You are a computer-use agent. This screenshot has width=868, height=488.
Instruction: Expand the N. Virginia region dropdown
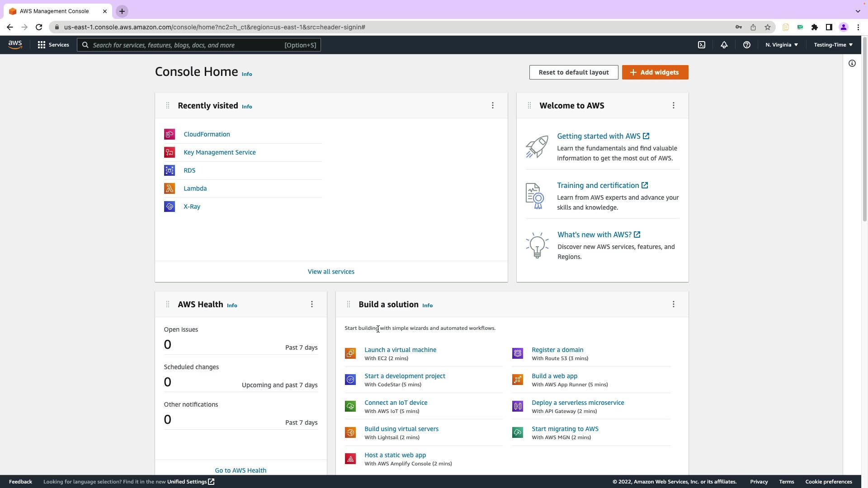pyautogui.click(x=781, y=45)
